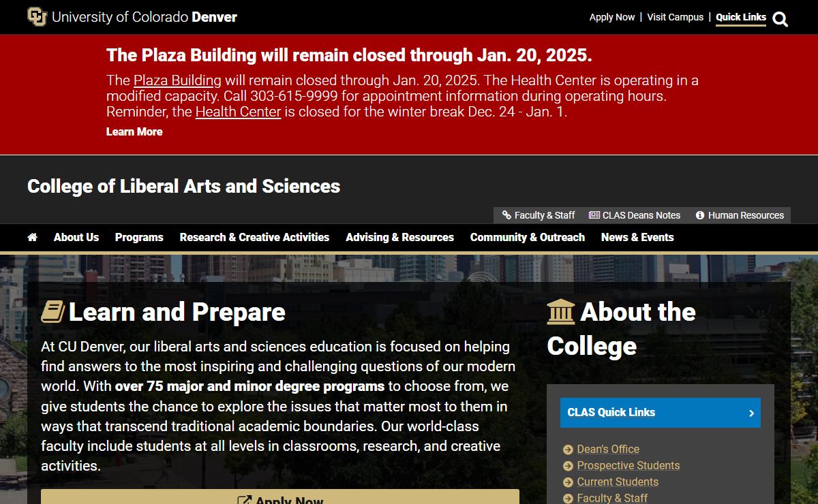Image resolution: width=818 pixels, height=504 pixels.
Task: Open the Dean's Office quick link
Action: [608, 450]
